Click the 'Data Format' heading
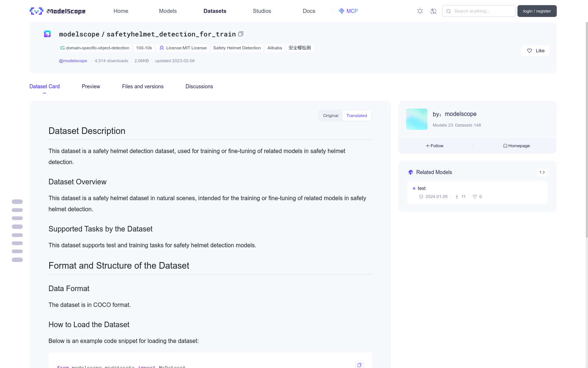 [x=69, y=289]
